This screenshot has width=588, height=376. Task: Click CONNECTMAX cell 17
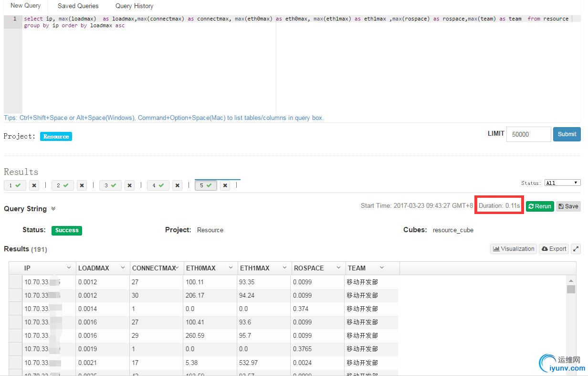pos(157,363)
